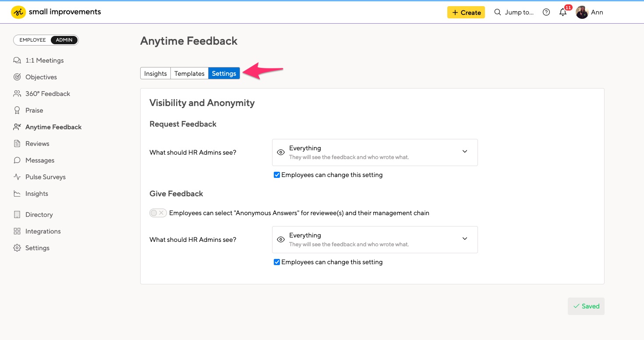Switch to the Insights tab

pos(156,73)
